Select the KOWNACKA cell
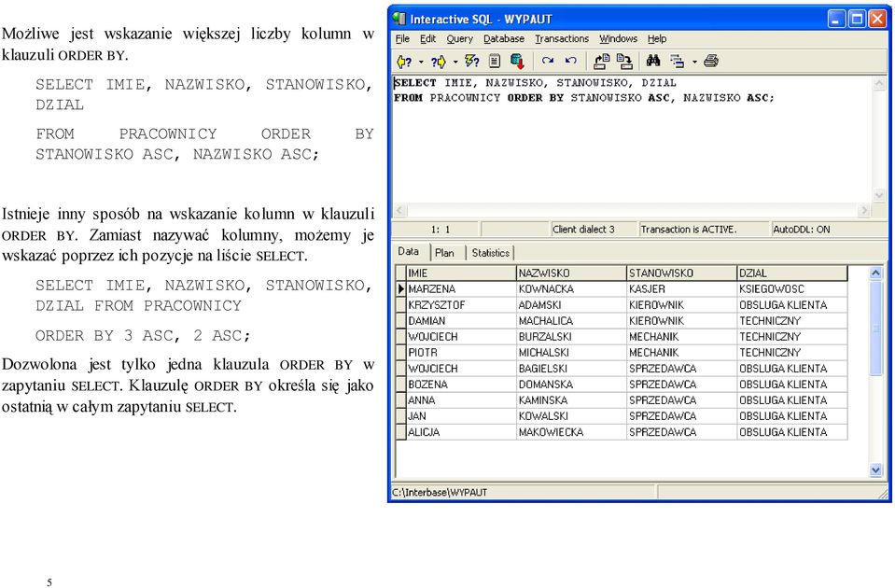This screenshot has height=588, width=895. tap(571, 289)
